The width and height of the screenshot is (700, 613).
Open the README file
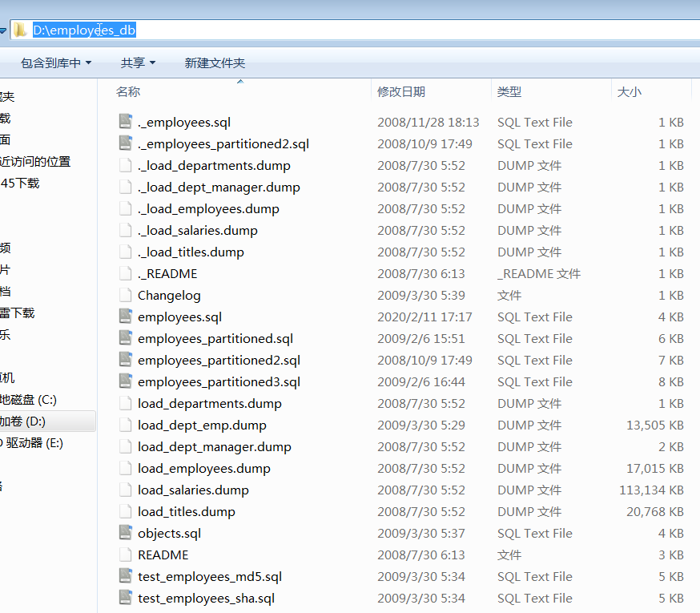tap(163, 555)
